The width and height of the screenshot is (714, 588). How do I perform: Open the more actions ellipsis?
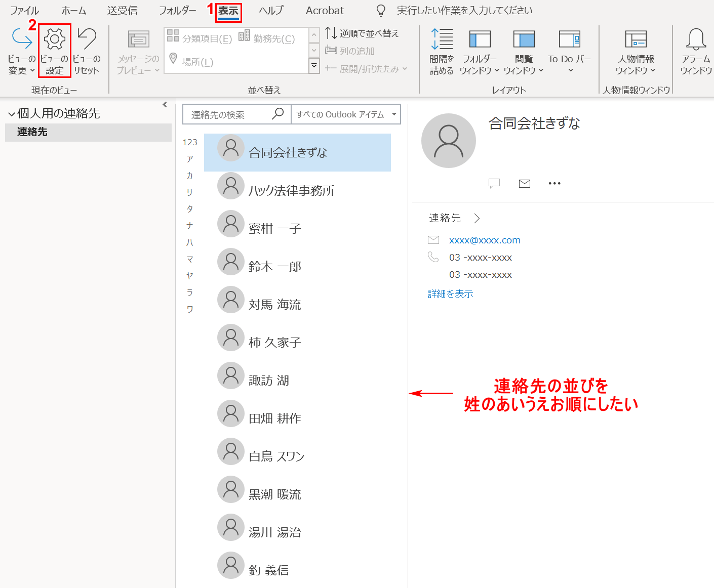pyautogui.click(x=554, y=183)
